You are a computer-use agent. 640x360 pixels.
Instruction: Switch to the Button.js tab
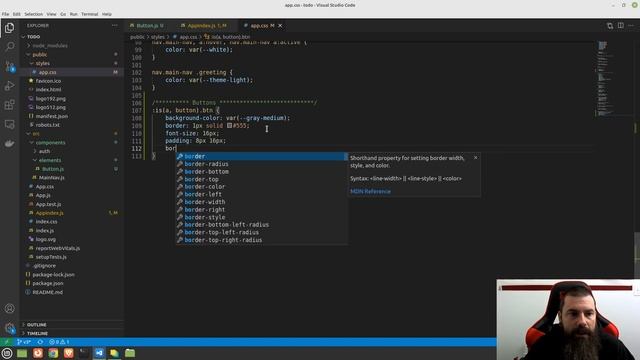coord(149,25)
